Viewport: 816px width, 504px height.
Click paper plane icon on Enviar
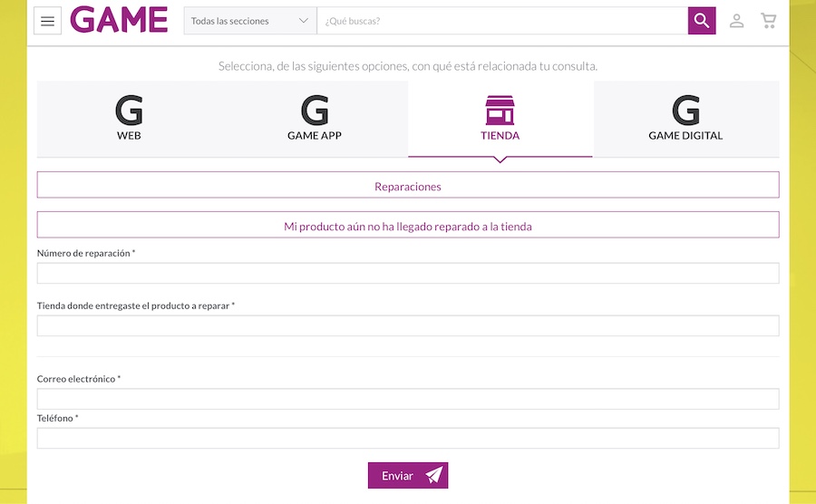coord(434,476)
